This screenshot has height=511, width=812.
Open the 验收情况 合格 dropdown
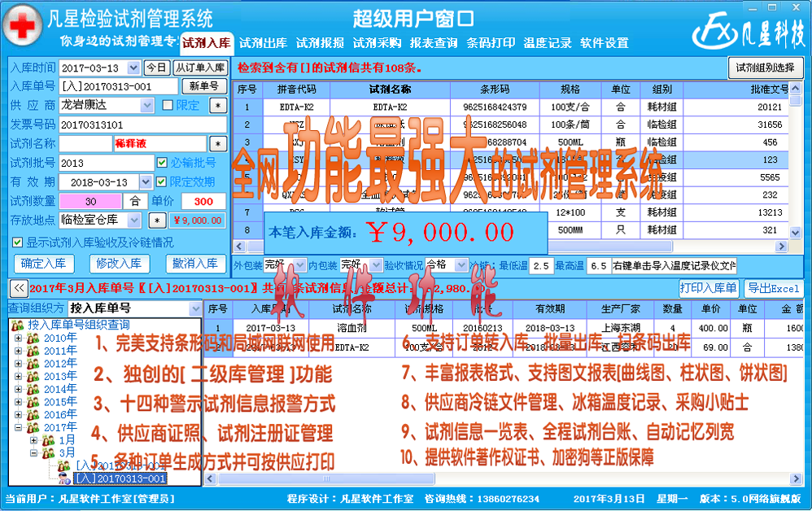click(461, 265)
